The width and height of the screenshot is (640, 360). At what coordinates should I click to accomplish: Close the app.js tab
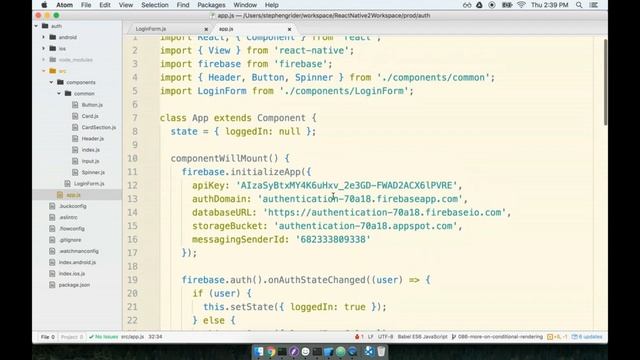point(289,29)
